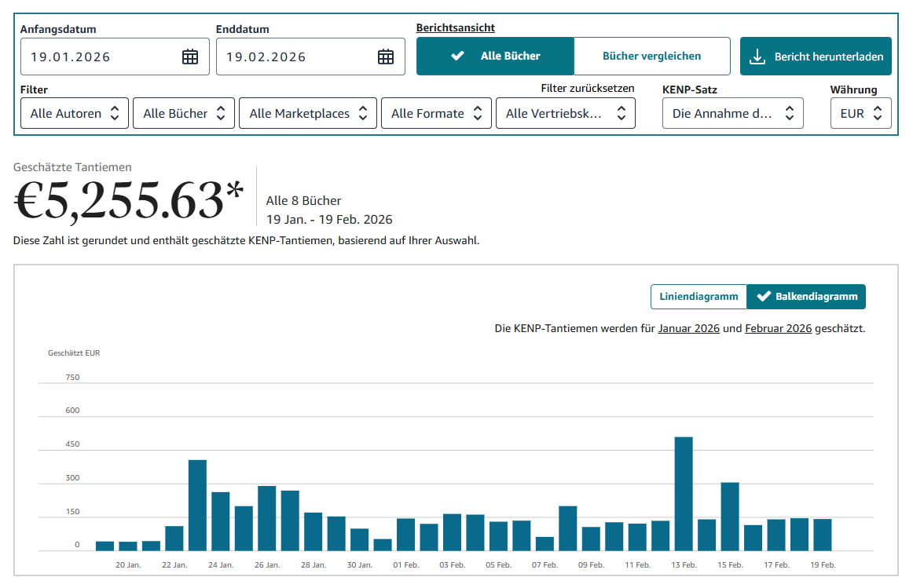Open the Enddatum calendar picker icon

(x=386, y=57)
